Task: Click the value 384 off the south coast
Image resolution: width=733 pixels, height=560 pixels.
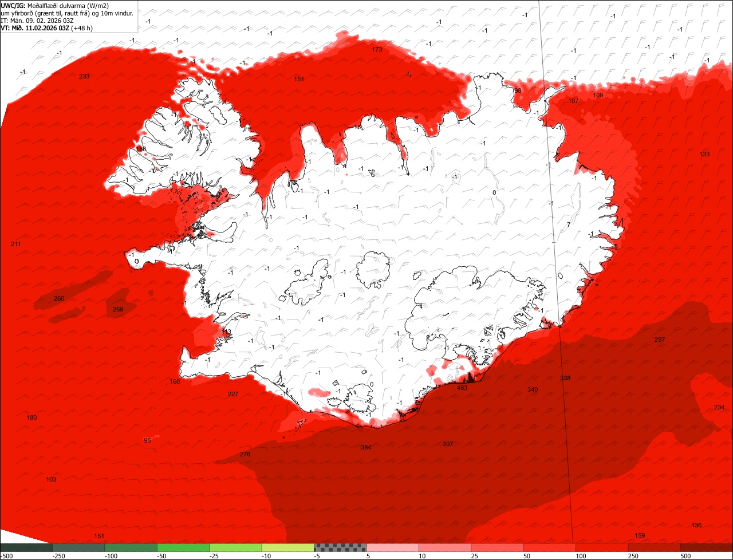Action: (366, 447)
